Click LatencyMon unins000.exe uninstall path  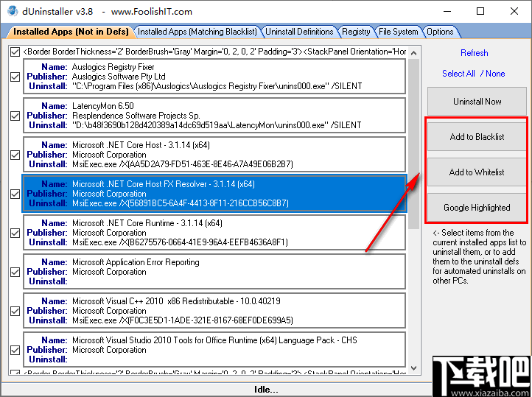coord(217,125)
